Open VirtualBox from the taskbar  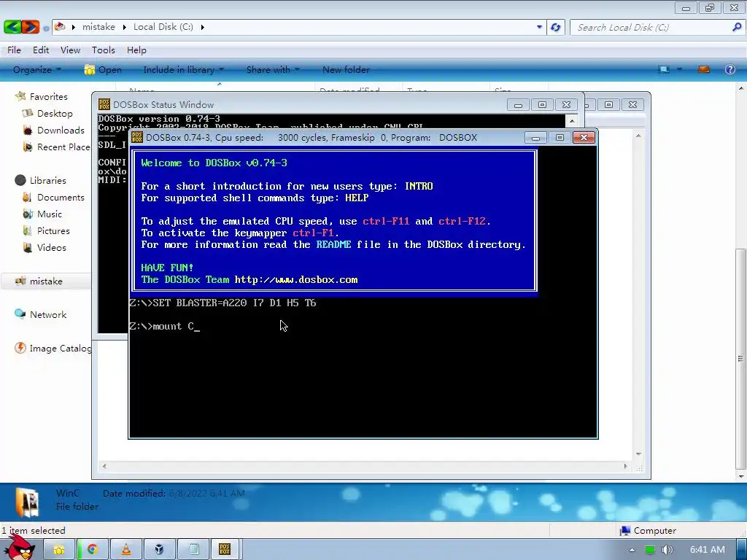[159, 549]
